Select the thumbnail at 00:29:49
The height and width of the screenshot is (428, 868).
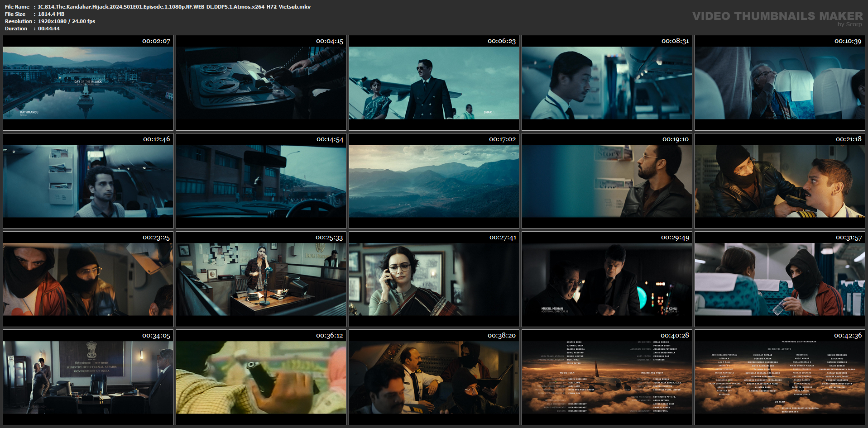coord(607,279)
